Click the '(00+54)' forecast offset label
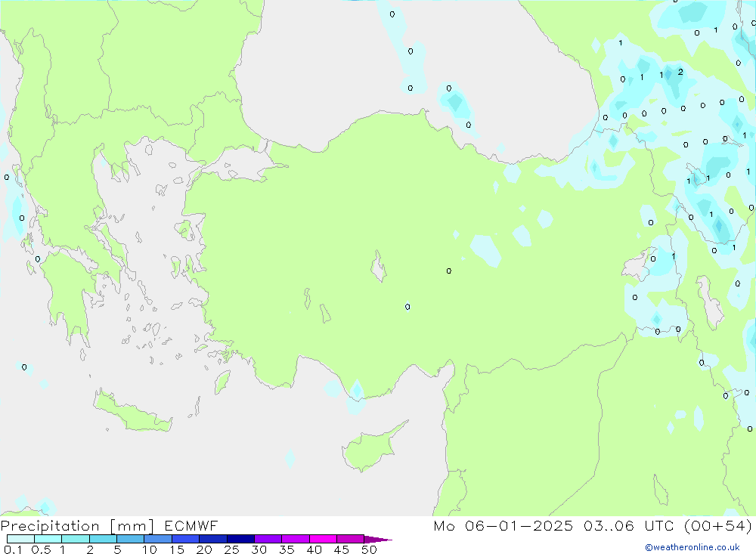Screen dimensions: 756x554 tap(718, 526)
